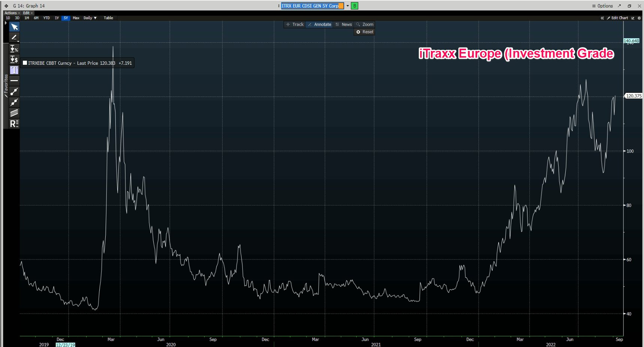Toggle Annotate mode
The height and width of the screenshot is (347, 644).
[x=320, y=24]
